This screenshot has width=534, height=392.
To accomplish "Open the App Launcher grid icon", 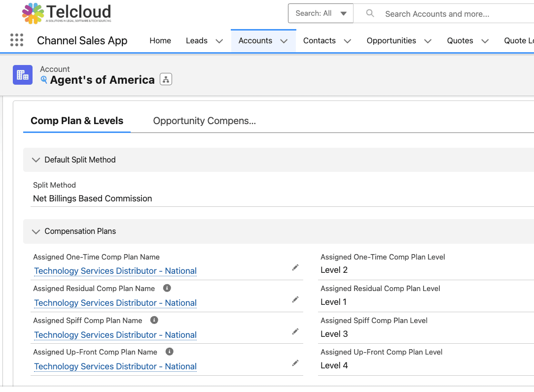I will coord(17,40).
